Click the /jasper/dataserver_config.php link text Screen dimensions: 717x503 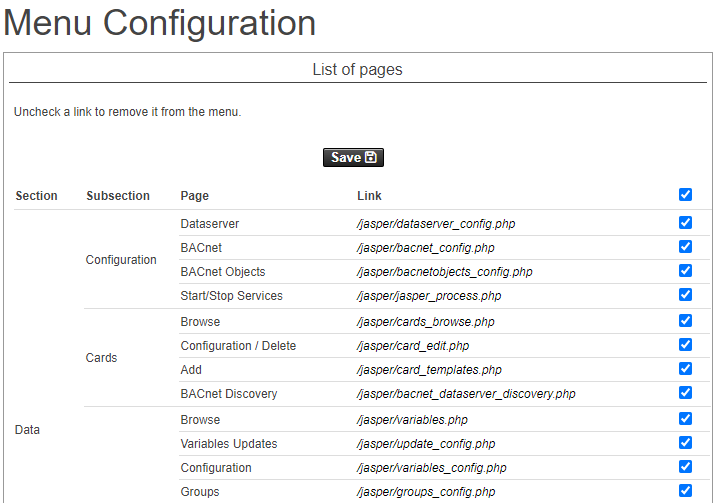pyautogui.click(x=436, y=224)
